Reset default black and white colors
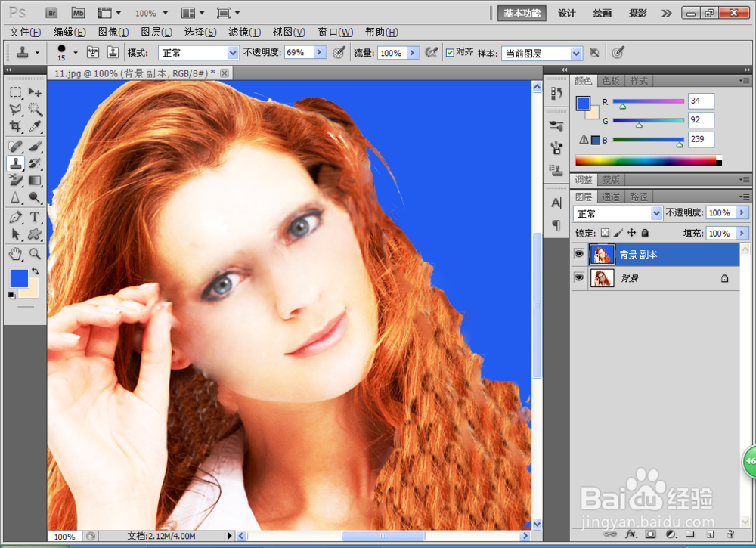The image size is (756, 548). 11,295
